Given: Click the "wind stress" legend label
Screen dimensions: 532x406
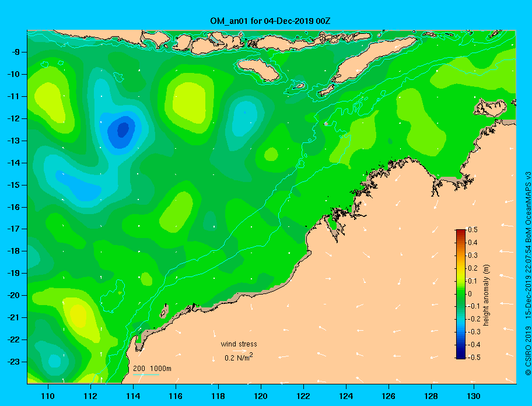Looking at the screenshot, I should (239, 344).
